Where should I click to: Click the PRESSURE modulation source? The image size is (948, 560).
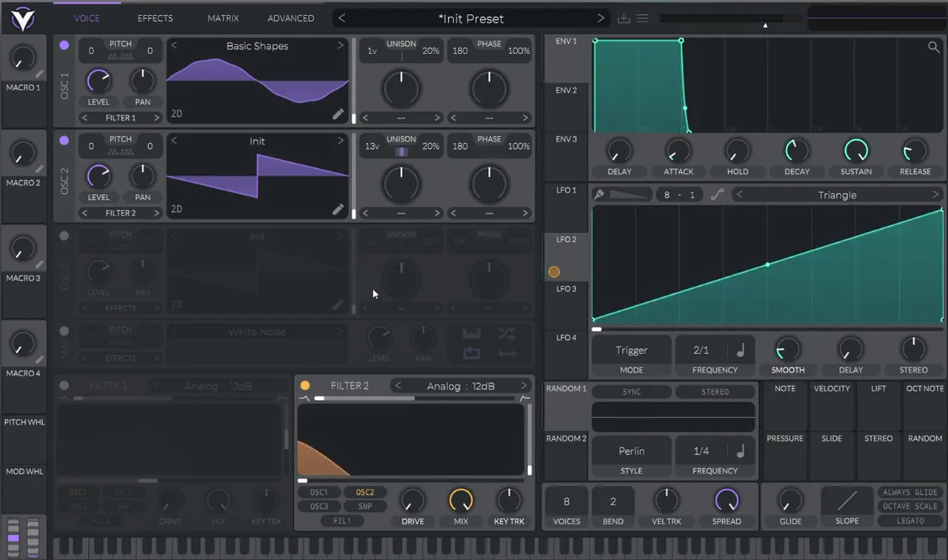point(785,456)
